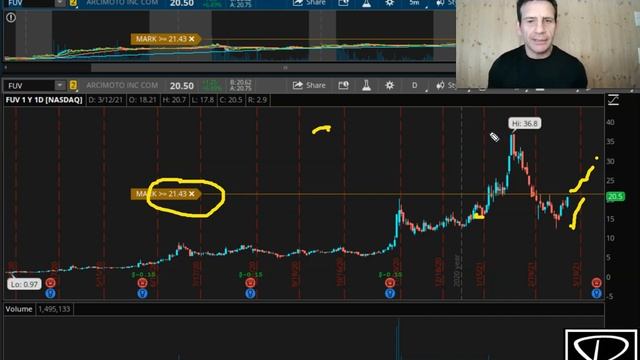640x360 pixels.
Task: Remove upper chart MARK >= 21.43 alert via X
Action: tap(191, 39)
